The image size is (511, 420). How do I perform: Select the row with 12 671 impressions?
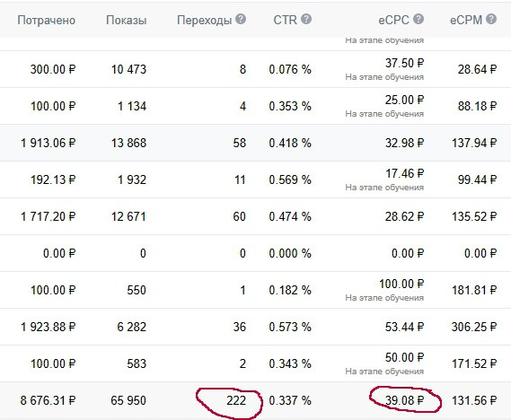(x=255, y=216)
